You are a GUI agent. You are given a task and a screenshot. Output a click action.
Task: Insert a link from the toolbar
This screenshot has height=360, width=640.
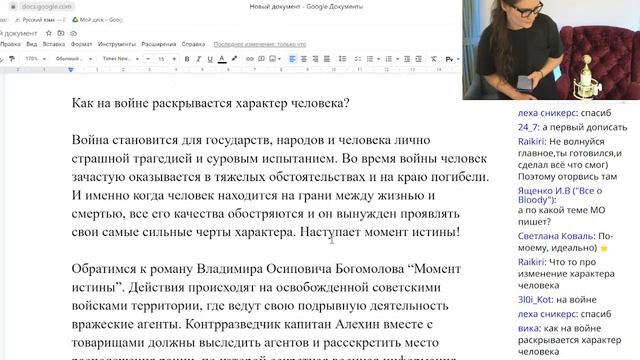[249, 59]
